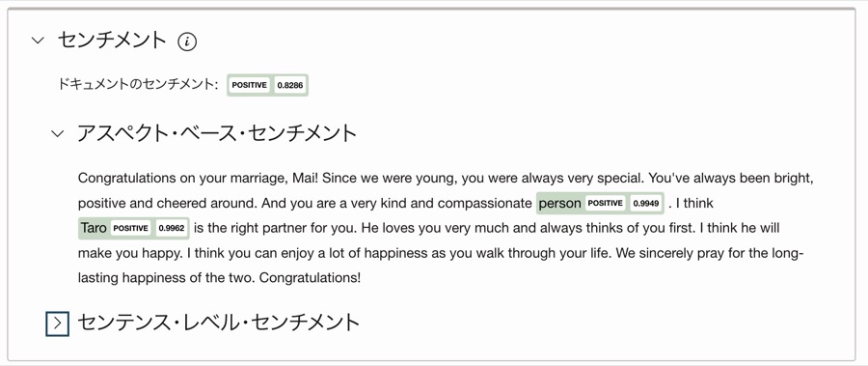Click the センテンス・レベル・センチメント heading text
The image size is (868, 366).
(x=219, y=323)
